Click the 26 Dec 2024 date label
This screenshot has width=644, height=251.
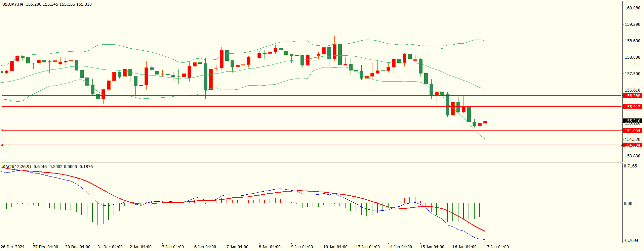point(12,247)
